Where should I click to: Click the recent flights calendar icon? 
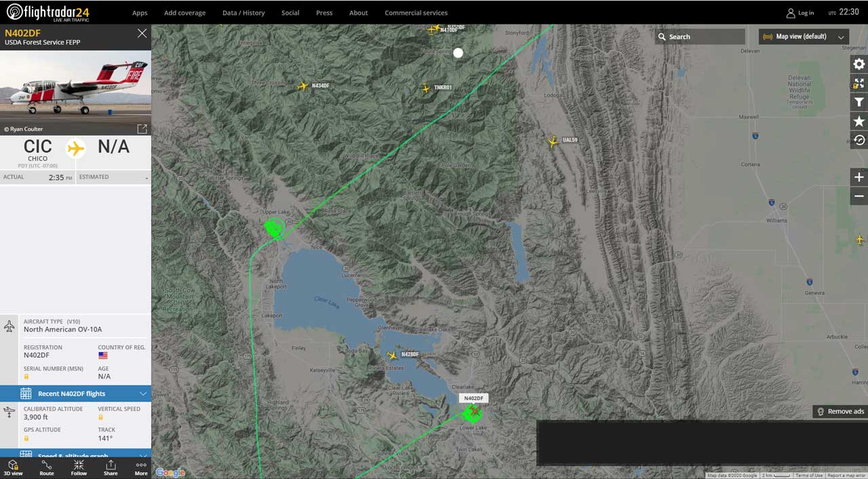coord(26,394)
